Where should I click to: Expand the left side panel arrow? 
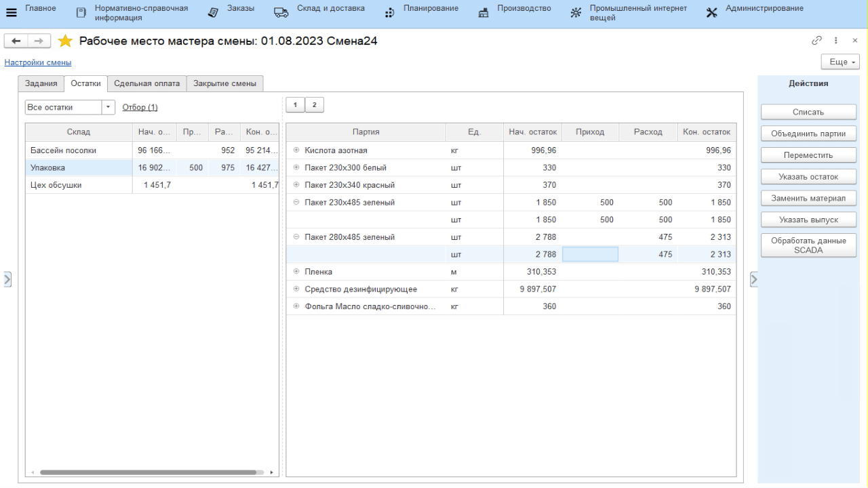click(7, 279)
